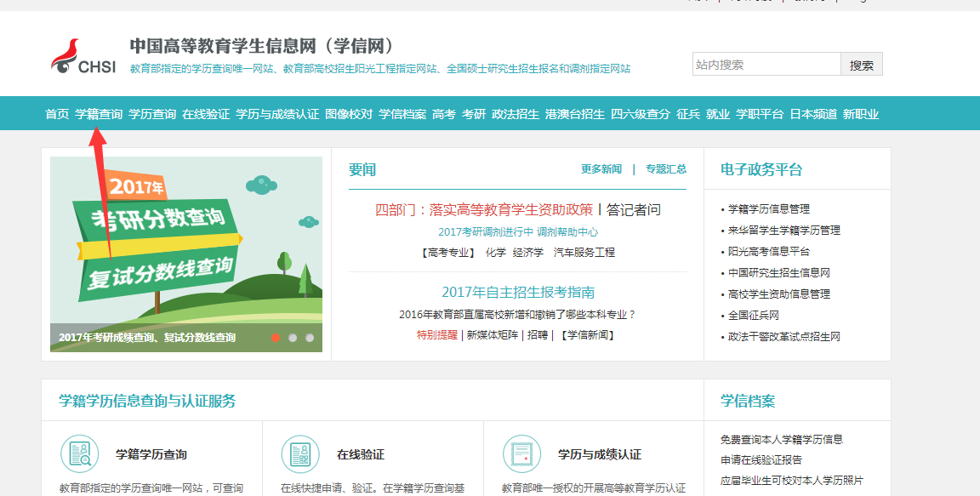Image resolution: width=980 pixels, height=496 pixels.
Task: Open 学籍学历信息管理 platform link
Action: tap(769, 208)
